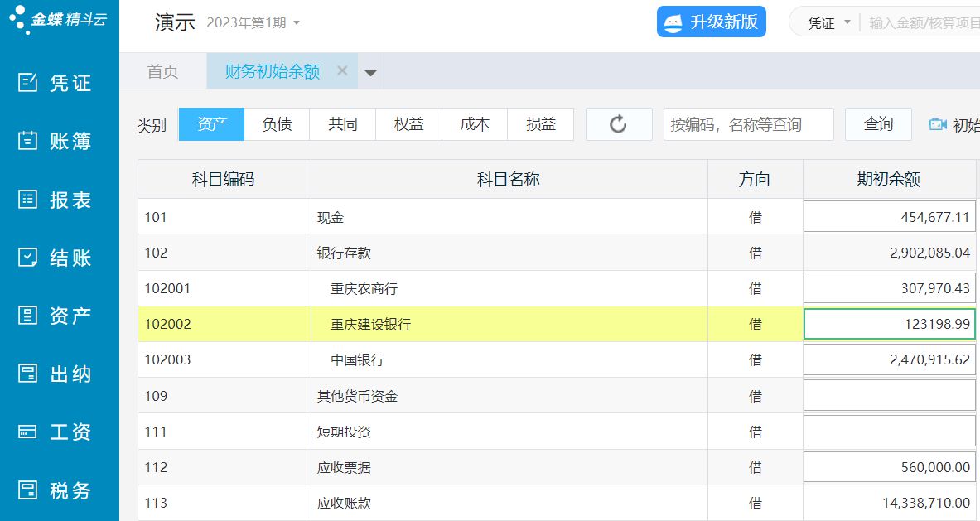Click the 应收账款 balance 14,338,710.00
Image resolution: width=980 pixels, height=521 pixels.
coord(926,503)
